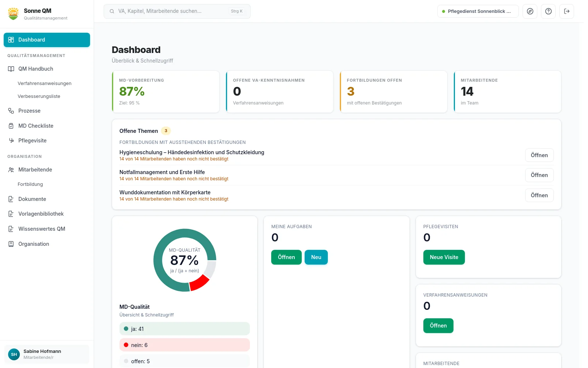The image size is (588, 368).
Task: Click the Vorlagenbibliothek file icon
Action: point(11,214)
